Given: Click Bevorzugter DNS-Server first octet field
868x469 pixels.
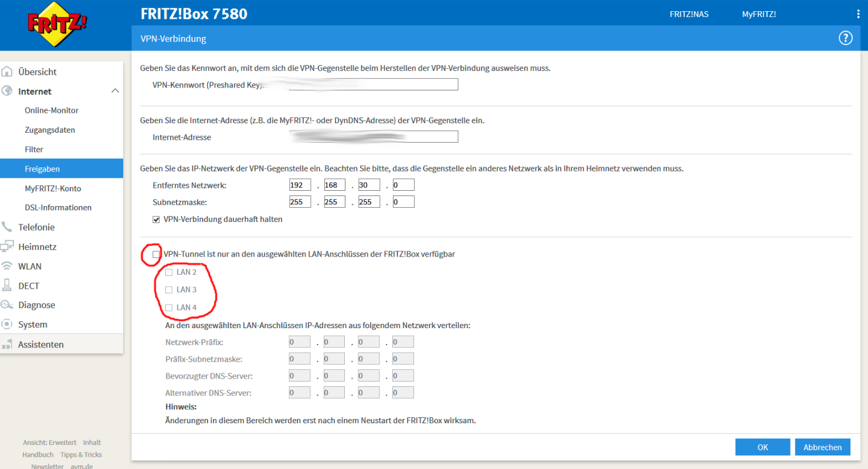Looking at the screenshot, I should [300, 376].
